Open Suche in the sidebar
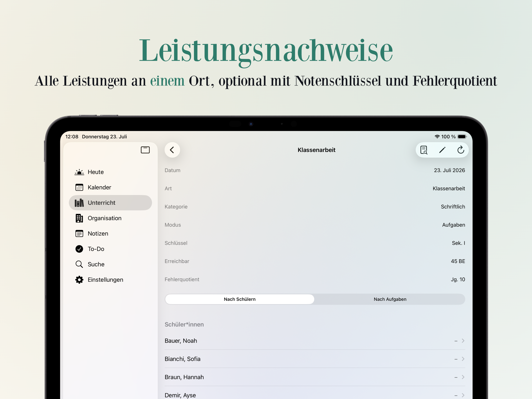Viewport: 532px width, 399px height. click(110, 265)
